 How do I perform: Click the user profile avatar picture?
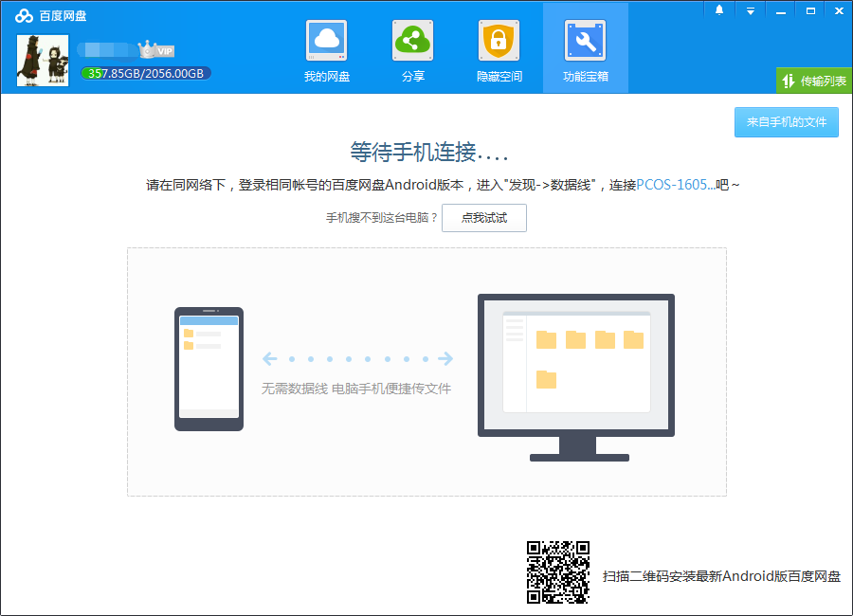(x=42, y=61)
